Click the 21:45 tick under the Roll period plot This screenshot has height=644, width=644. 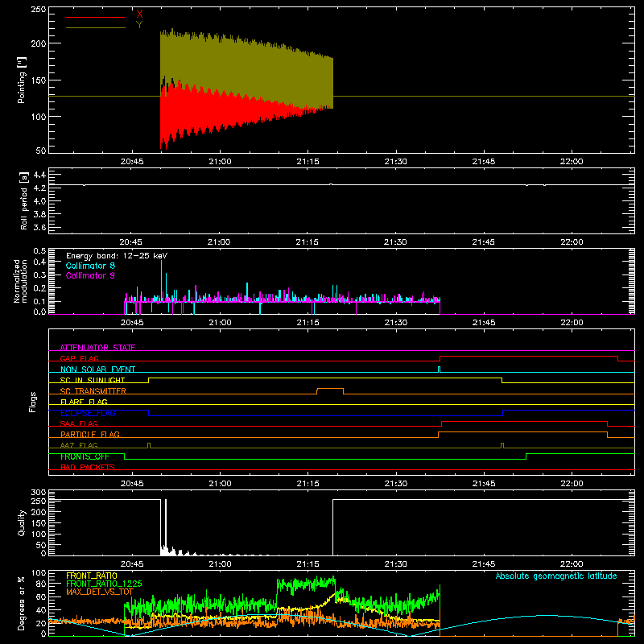(x=484, y=242)
